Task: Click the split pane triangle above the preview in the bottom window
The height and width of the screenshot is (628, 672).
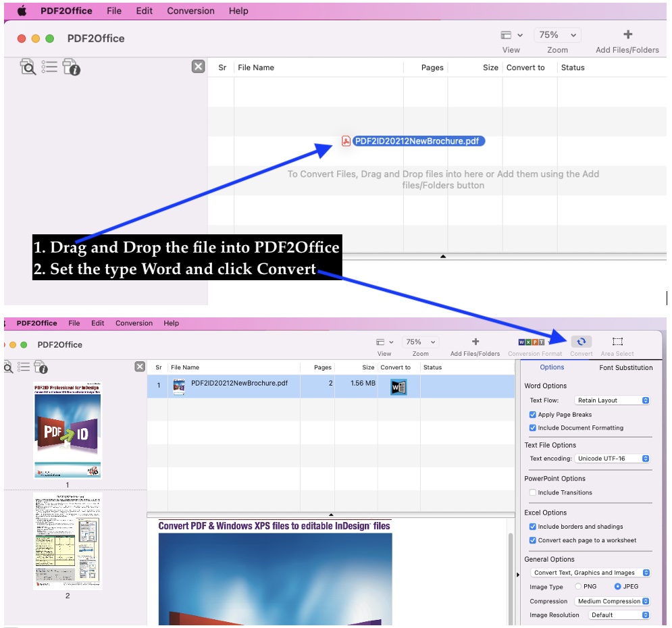Action: coord(331,515)
